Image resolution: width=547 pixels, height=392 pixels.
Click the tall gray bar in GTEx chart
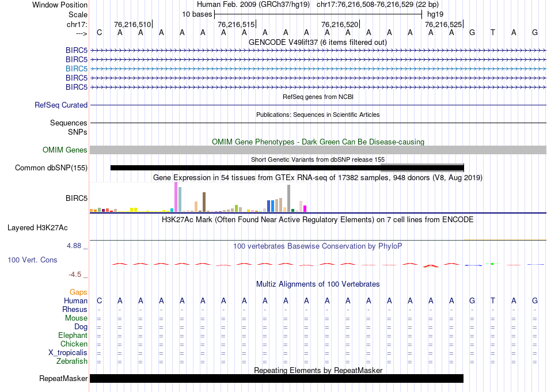[x=289, y=199]
